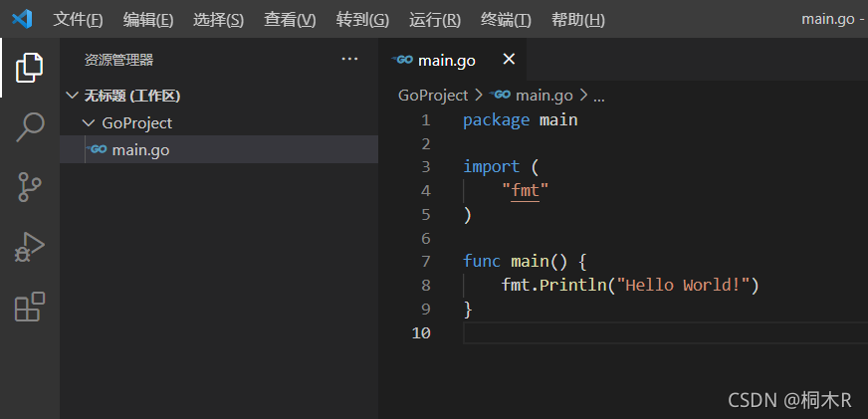
Task: Open the Extensions view
Action: click(29, 307)
